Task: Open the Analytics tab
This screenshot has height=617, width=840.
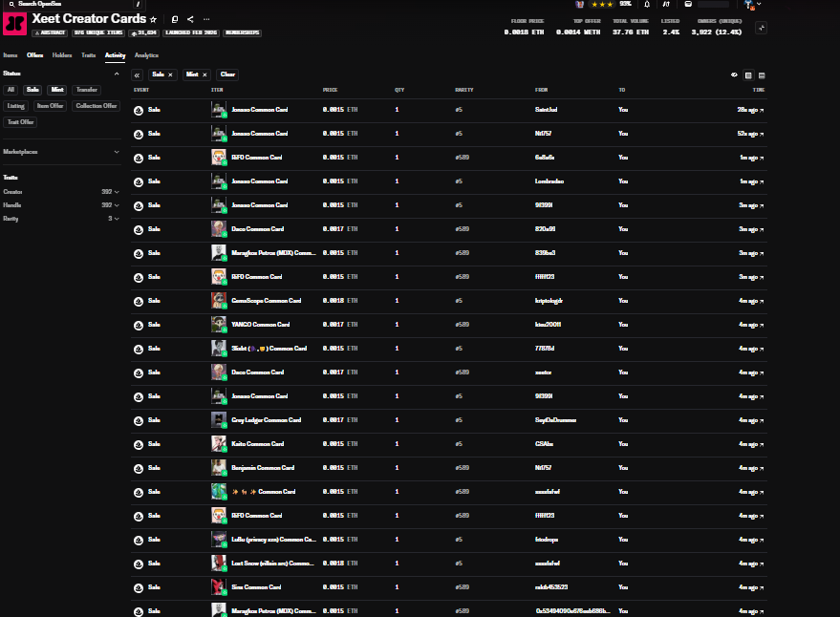Action: 146,55
